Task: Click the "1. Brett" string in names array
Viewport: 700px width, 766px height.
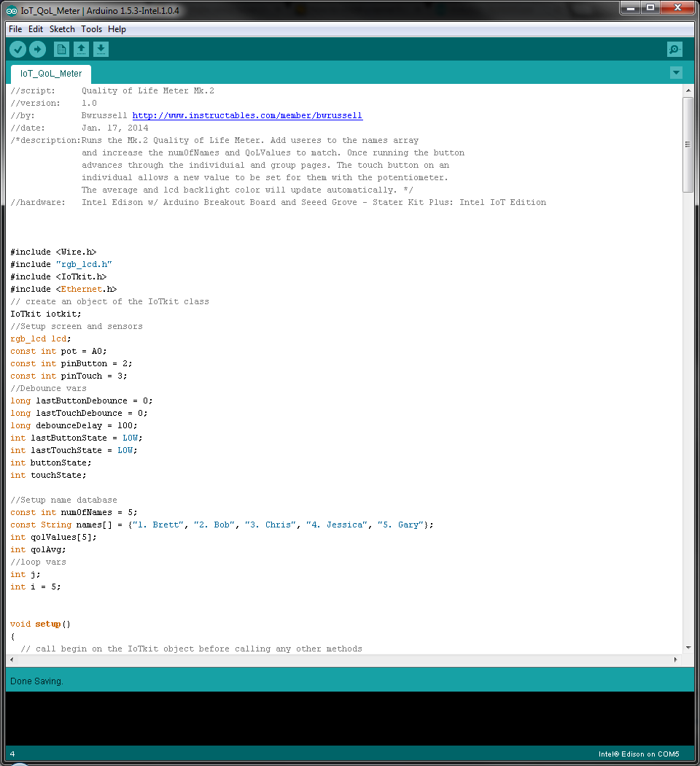Action: pyautogui.click(x=157, y=525)
